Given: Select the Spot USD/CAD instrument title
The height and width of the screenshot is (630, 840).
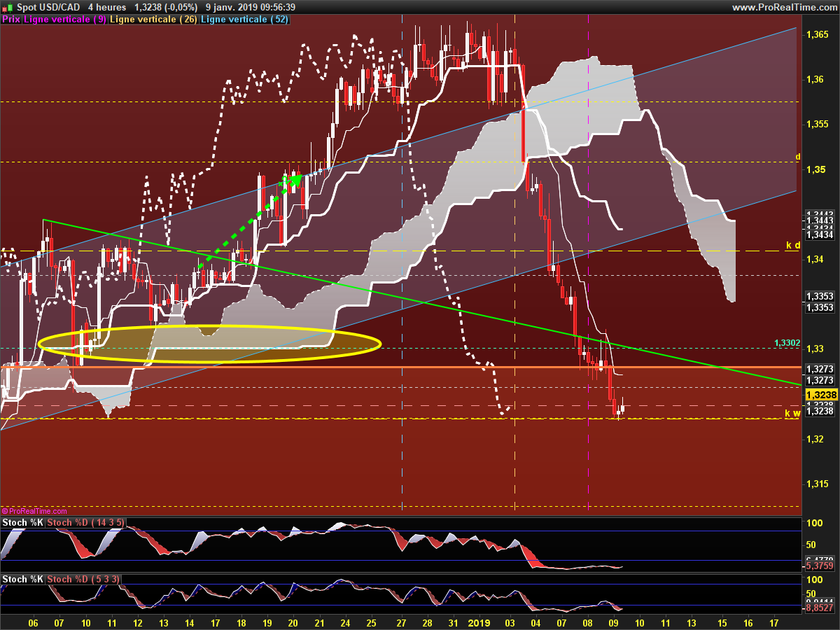Looking at the screenshot, I should pos(48,7).
